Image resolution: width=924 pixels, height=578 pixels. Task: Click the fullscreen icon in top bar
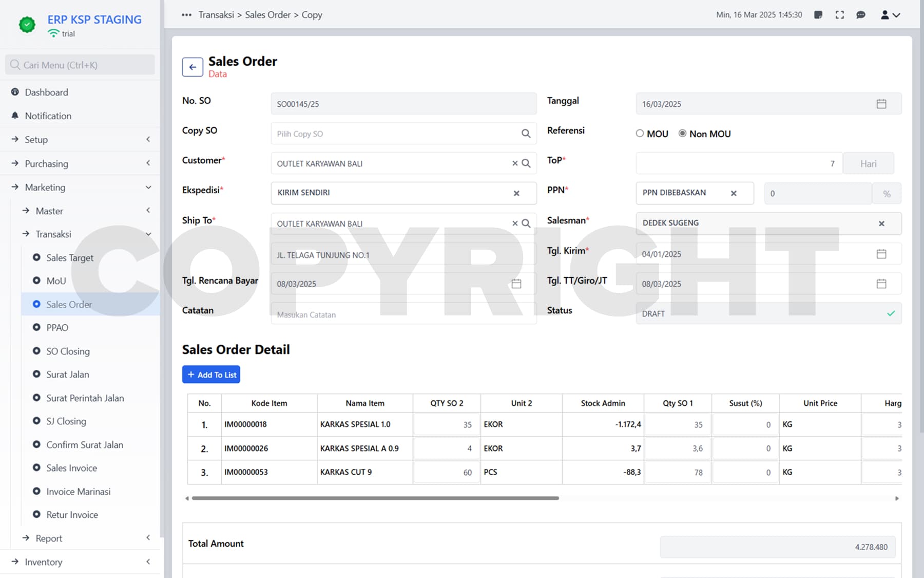click(x=839, y=15)
